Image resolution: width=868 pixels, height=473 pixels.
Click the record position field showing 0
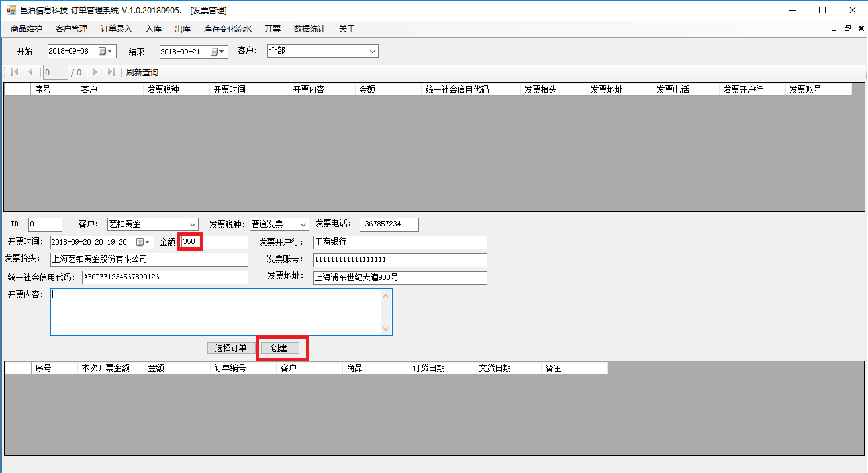(55, 72)
